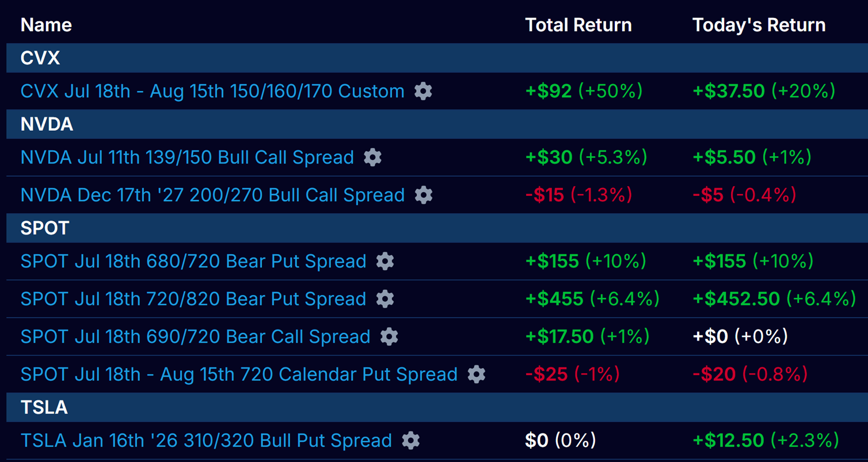The image size is (868, 462).
Task: Open SPOT 720 Calendar Put Spread link
Action: click(239, 374)
